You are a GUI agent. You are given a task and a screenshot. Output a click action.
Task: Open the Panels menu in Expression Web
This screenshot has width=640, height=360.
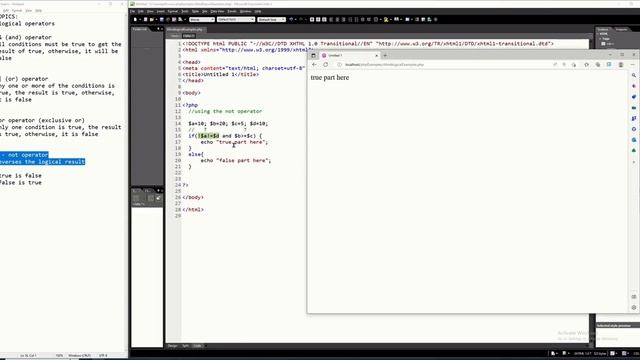(232, 11)
